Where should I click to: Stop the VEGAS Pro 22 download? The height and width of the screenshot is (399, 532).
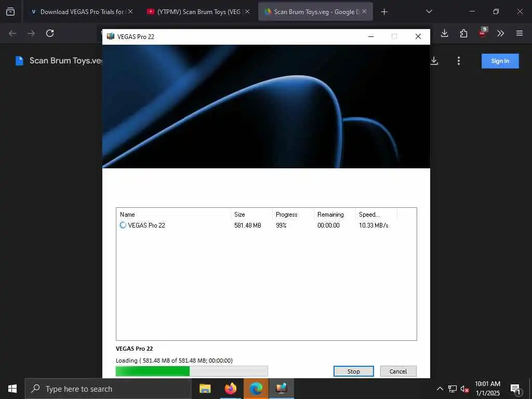tap(353, 371)
